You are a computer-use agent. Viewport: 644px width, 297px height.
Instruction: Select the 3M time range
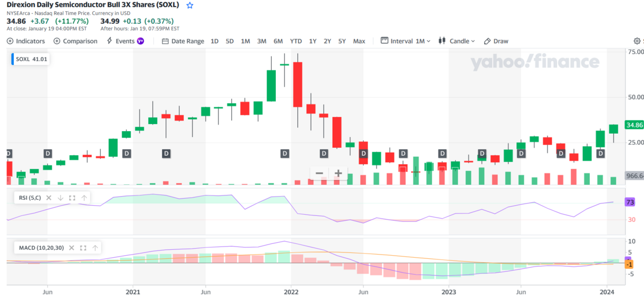pos(262,41)
